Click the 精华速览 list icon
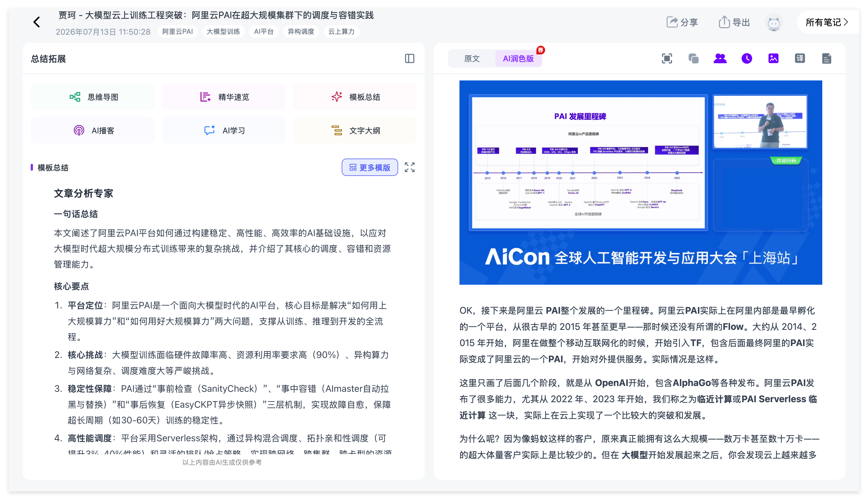This screenshot has width=868, height=500. [x=205, y=97]
